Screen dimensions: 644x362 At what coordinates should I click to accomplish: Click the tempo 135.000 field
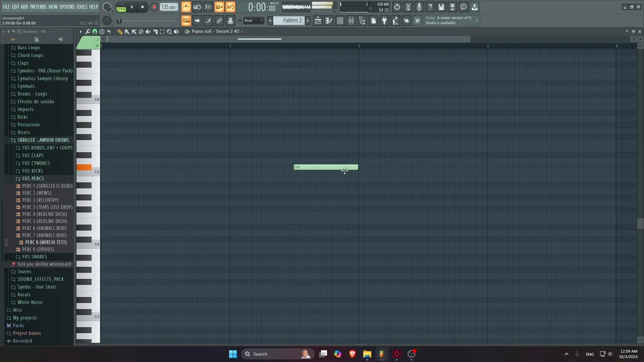[x=169, y=7]
